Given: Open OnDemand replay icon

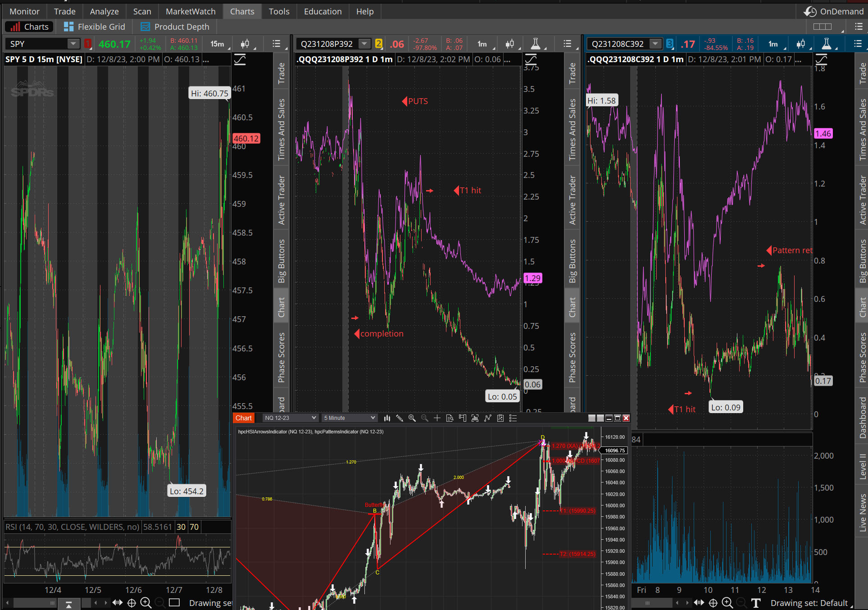Looking at the screenshot, I should (810, 11).
